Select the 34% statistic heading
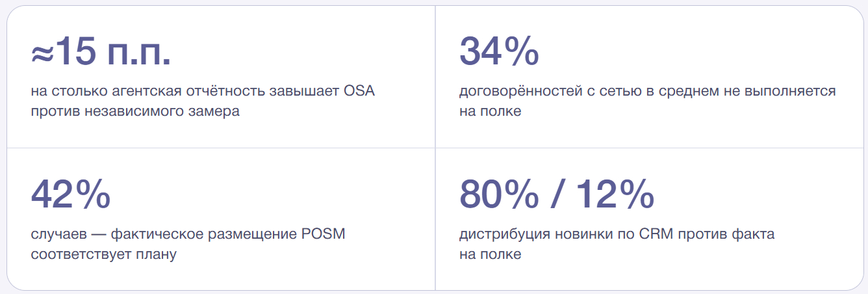This screenshot has width=868, height=294. (x=499, y=51)
